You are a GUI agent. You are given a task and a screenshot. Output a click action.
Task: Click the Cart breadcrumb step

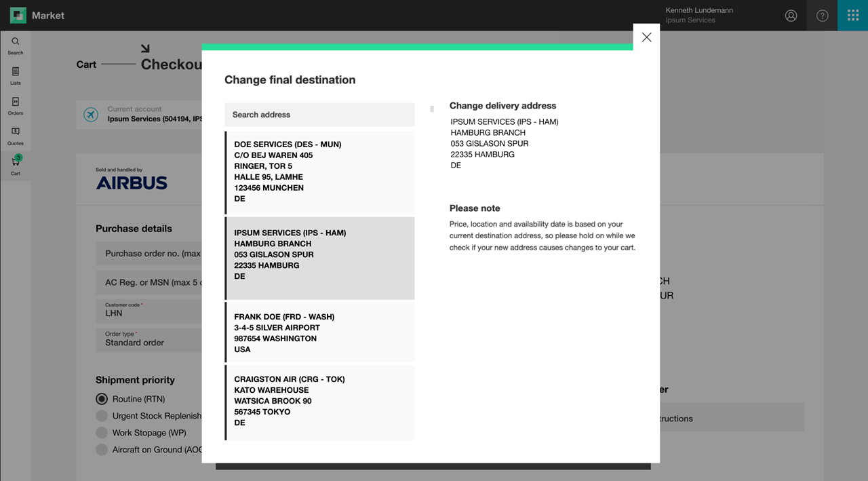click(x=86, y=64)
